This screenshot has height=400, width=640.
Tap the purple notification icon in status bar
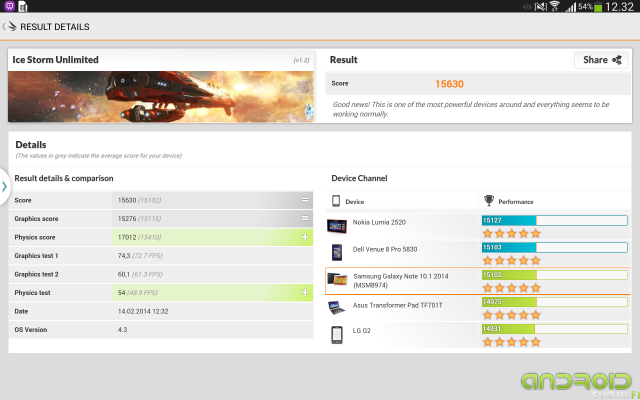pyautogui.click(x=9, y=6)
